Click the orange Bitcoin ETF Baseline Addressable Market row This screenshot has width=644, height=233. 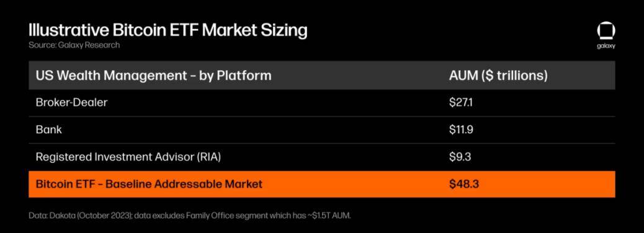(321, 184)
